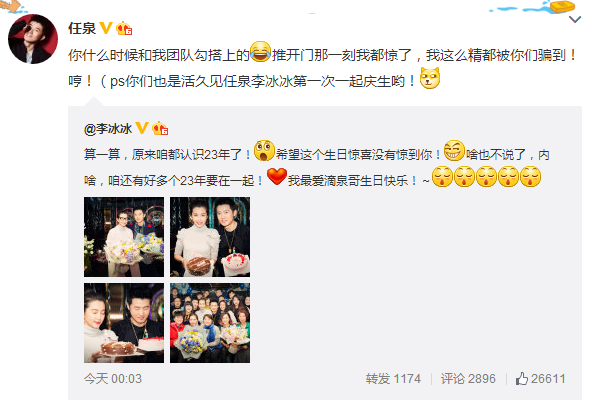Screen dimensions: 595x412
Task: Click the orange V verified badge beside 任泉
Action: pyautogui.click(x=105, y=28)
